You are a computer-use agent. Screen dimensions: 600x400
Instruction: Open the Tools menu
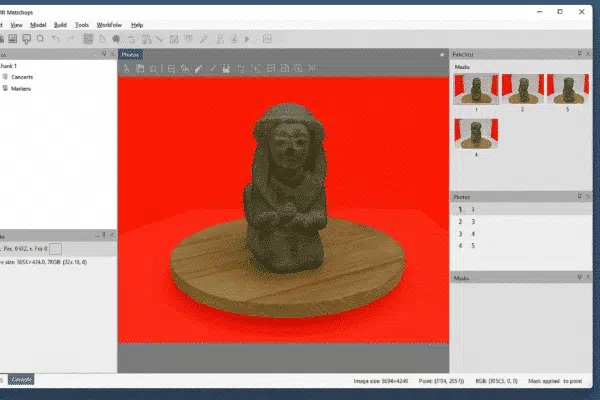(82, 24)
